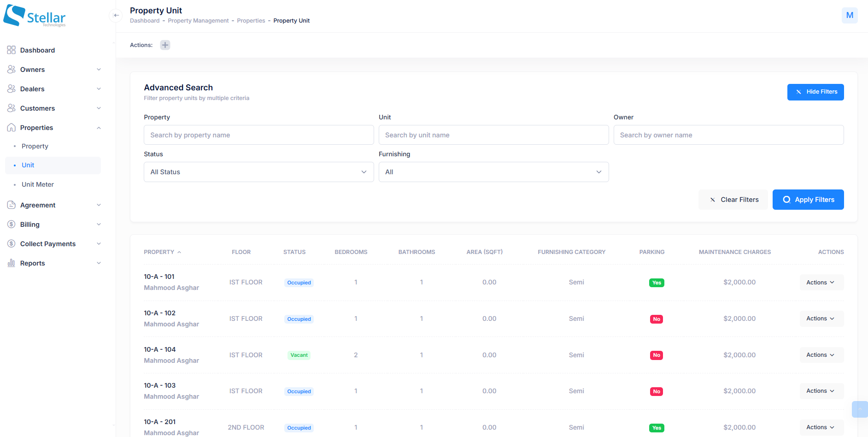
Task: Click the plus icon next to Actions
Action: 165,45
